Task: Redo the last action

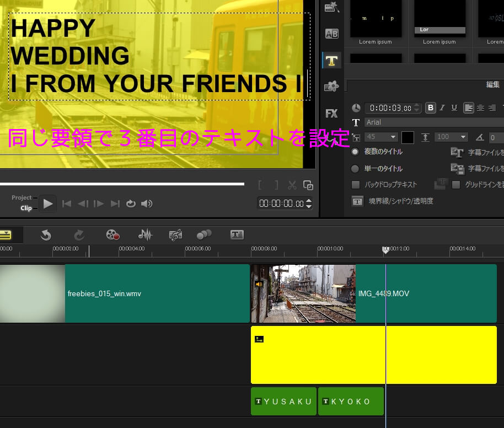Action: (79, 235)
